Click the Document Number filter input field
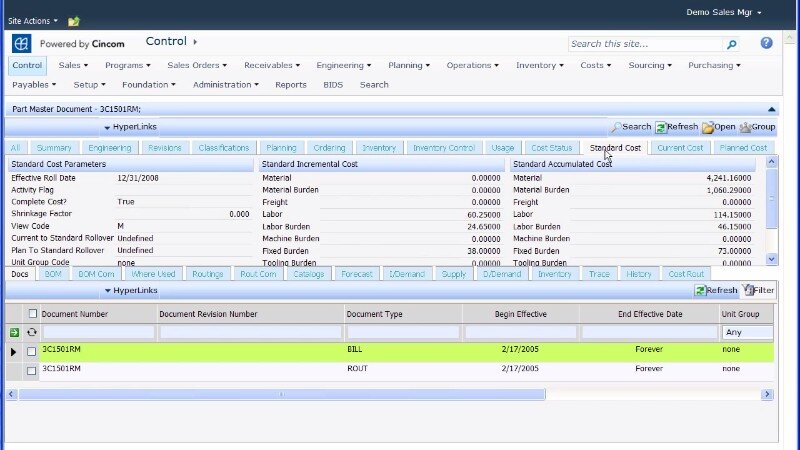This screenshot has height=450, width=800. click(x=98, y=332)
